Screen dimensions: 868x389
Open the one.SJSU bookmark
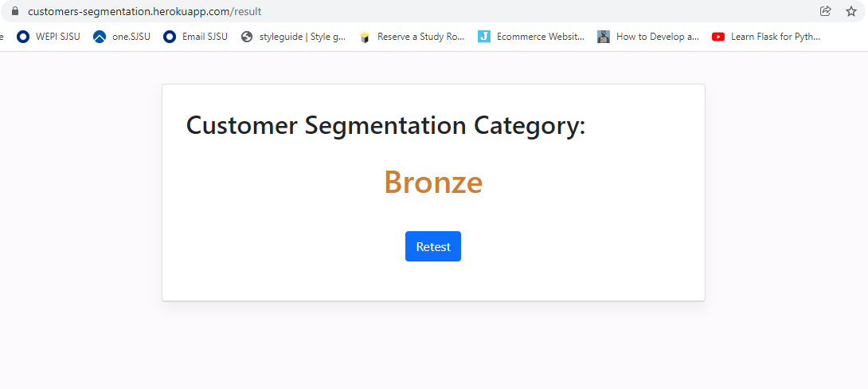[122, 37]
